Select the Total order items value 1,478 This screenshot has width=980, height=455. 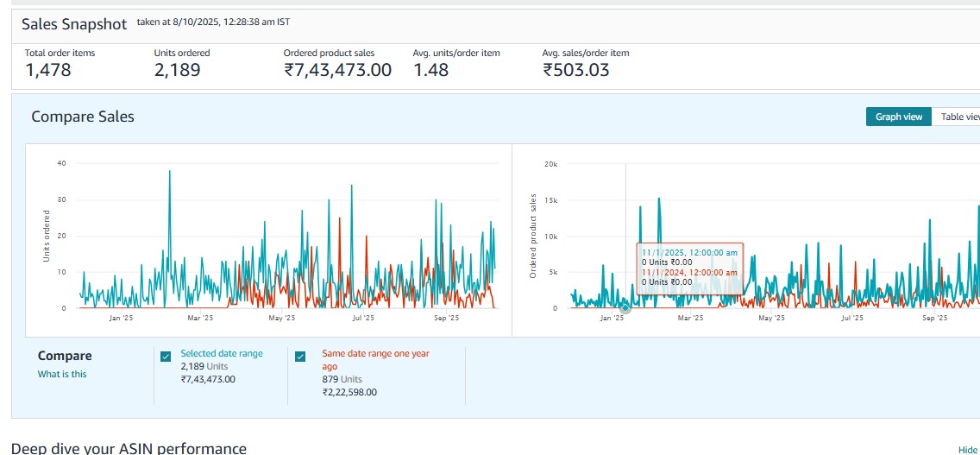click(x=48, y=71)
